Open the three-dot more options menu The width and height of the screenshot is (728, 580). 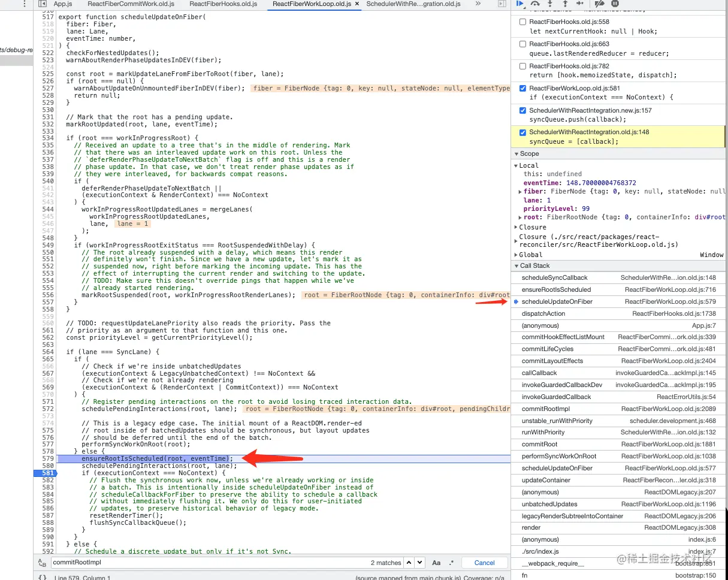point(23,4)
